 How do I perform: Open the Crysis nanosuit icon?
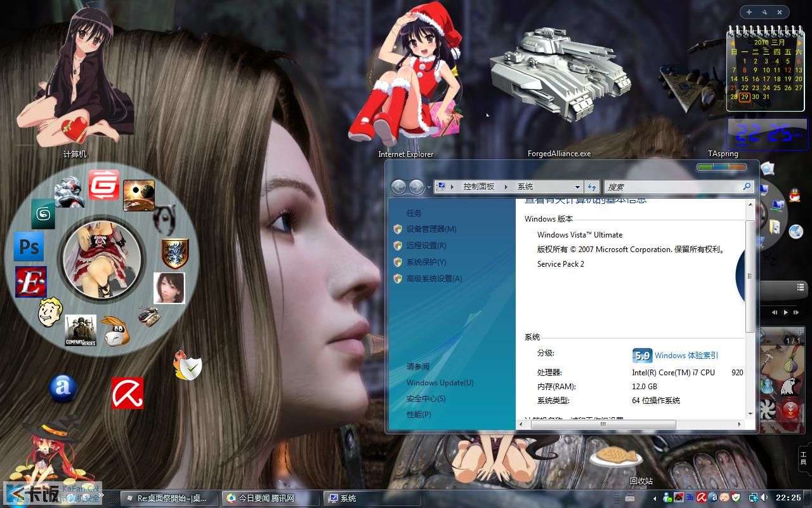(69, 192)
